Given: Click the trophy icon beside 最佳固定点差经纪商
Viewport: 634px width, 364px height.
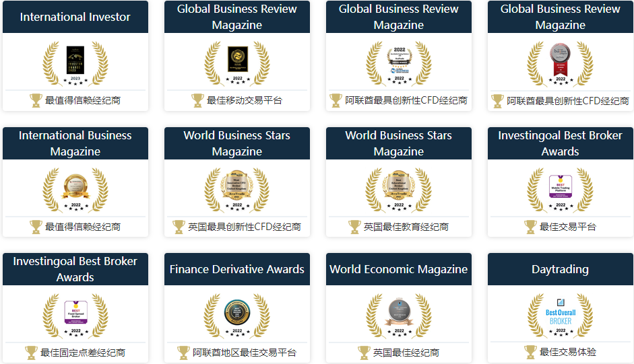Looking at the screenshot, I should [x=31, y=353].
